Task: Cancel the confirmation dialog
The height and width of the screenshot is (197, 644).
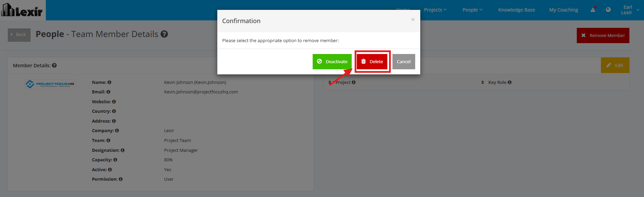Action: (x=404, y=61)
